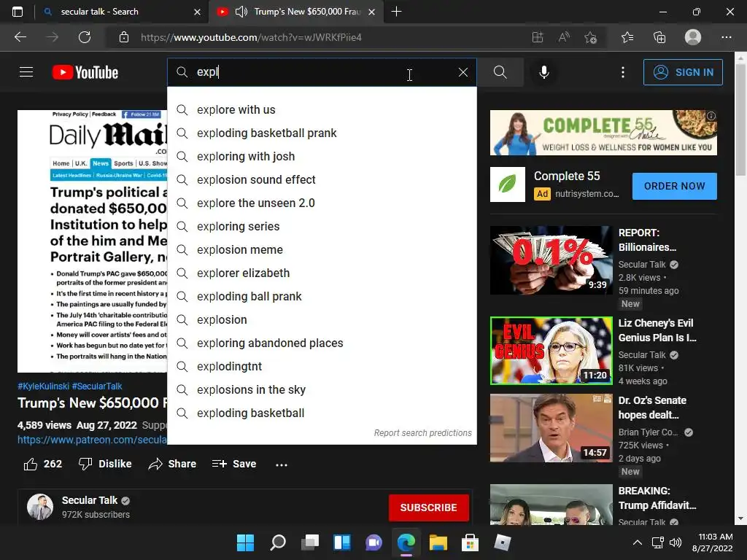The image size is (747, 560).
Task: Add this page to favorites star
Action: (x=590, y=37)
